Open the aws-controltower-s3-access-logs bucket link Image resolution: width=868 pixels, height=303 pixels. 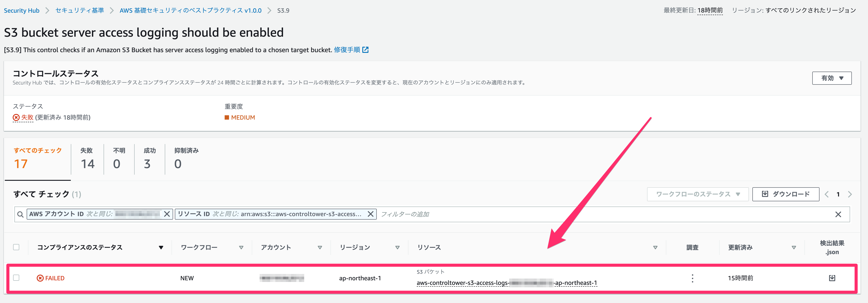click(x=507, y=283)
